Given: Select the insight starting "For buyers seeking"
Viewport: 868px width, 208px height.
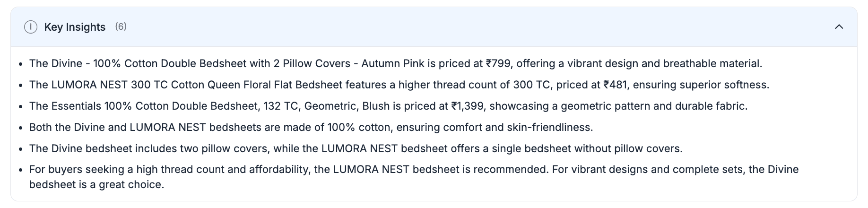Looking at the screenshot, I should pos(414,169).
